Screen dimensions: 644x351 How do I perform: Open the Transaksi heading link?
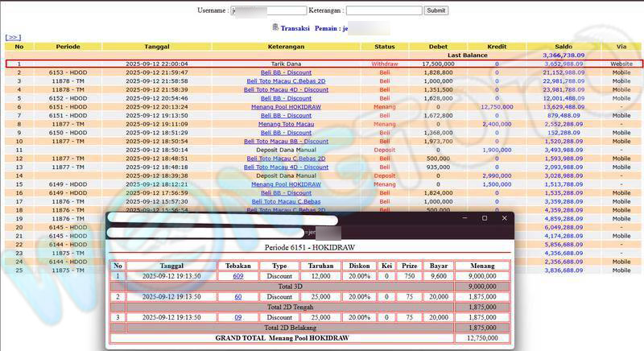[x=299, y=27]
